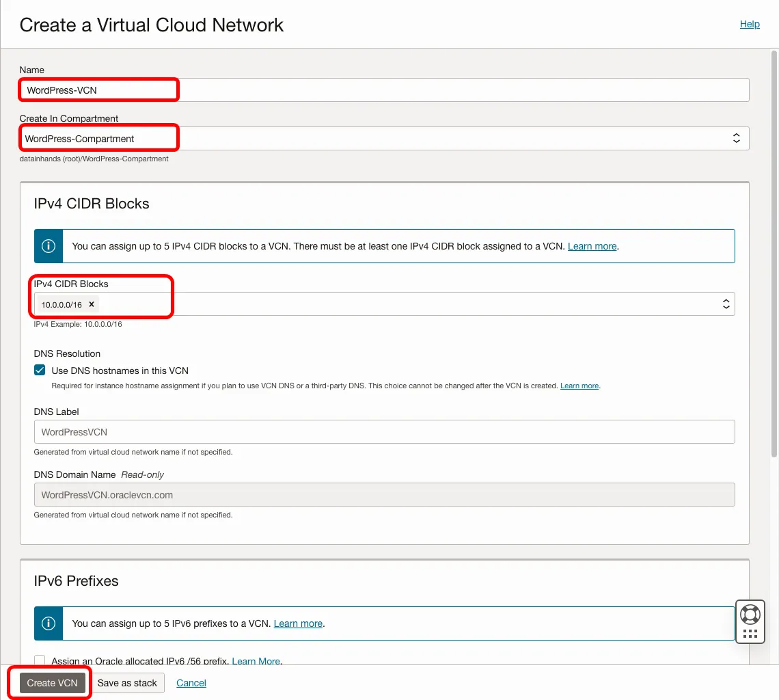
Task: Click the info icon in IPv6 banner
Action: (49, 623)
